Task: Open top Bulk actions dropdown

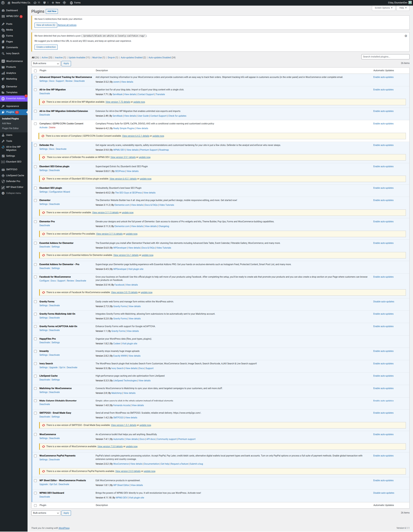Action: 46,63
